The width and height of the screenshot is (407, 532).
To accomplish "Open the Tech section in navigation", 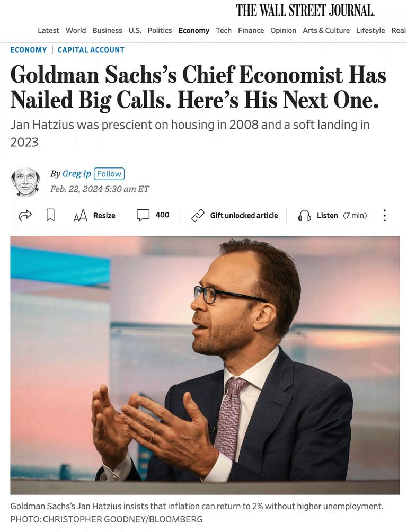I will (x=224, y=31).
